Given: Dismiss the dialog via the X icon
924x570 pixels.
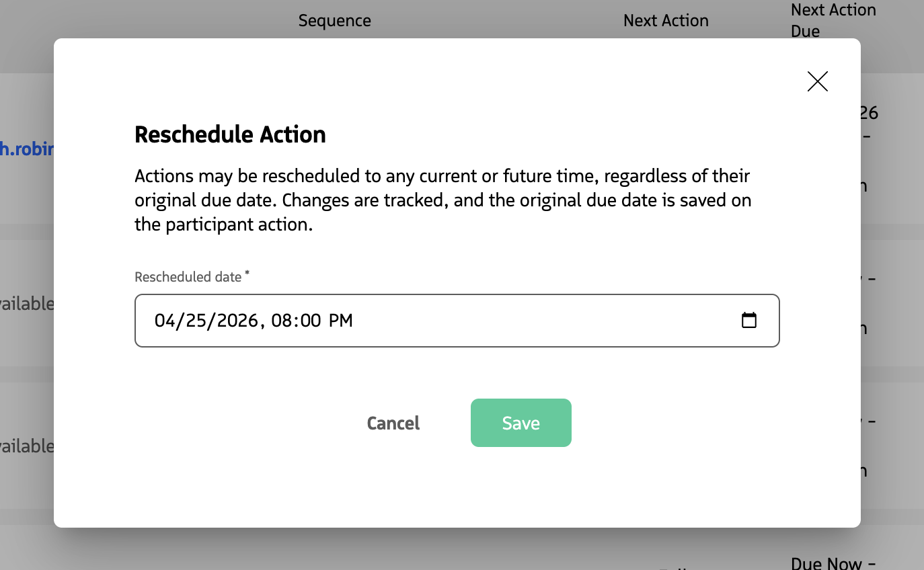Looking at the screenshot, I should coord(817,81).
